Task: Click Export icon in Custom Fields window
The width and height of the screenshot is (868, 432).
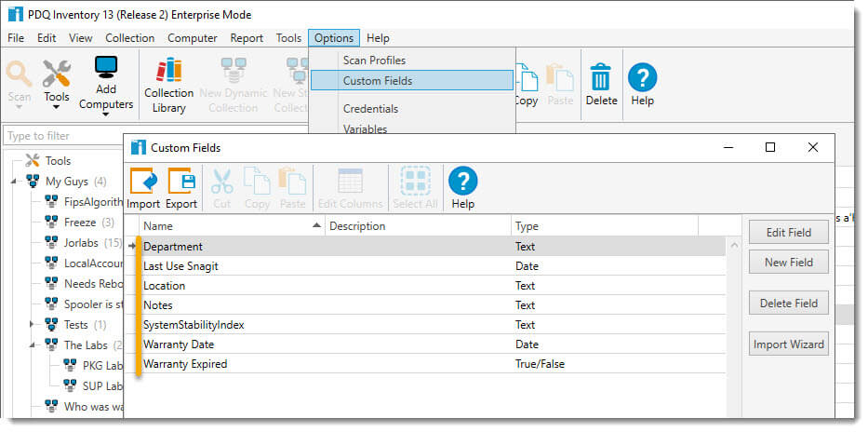Action: 181,182
